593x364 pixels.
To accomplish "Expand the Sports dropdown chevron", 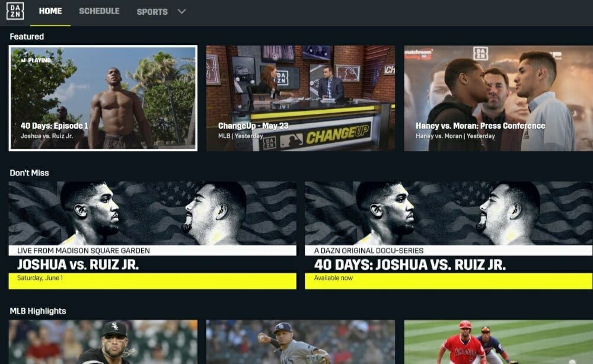I will pos(182,12).
